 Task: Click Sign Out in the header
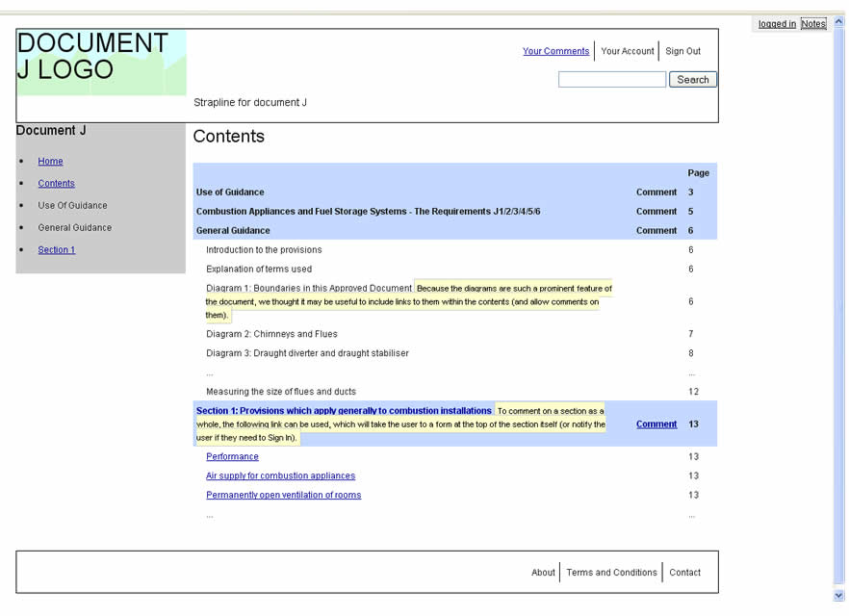682,51
